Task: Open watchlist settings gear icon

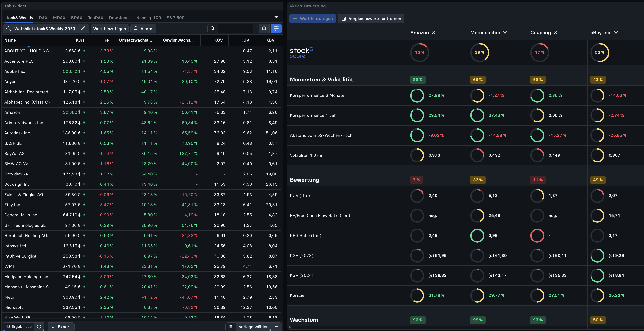Action: [264, 29]
